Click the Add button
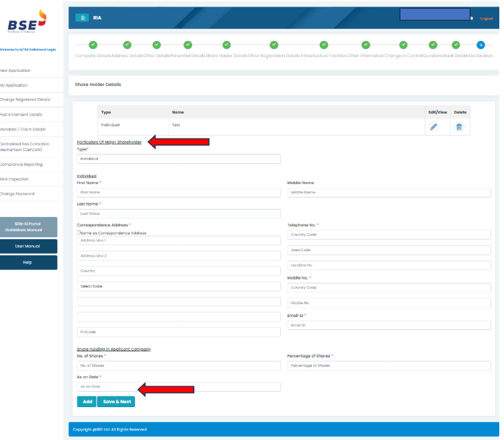This screenshot has height=440, width=504. 87,402
